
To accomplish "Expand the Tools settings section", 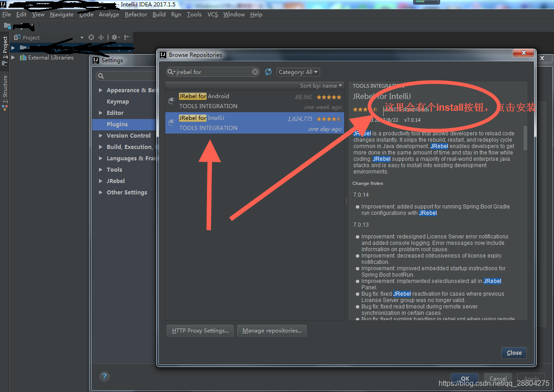I will 101,169.
